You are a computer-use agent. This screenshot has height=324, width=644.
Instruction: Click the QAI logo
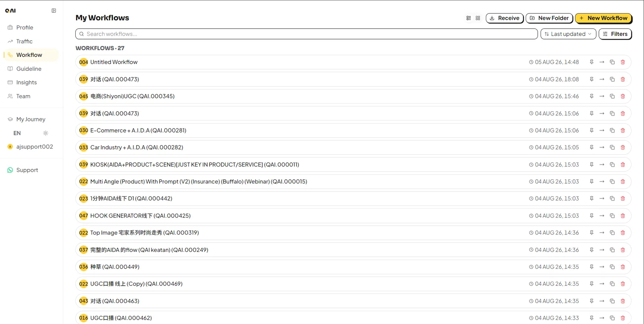tap(10, 11)
